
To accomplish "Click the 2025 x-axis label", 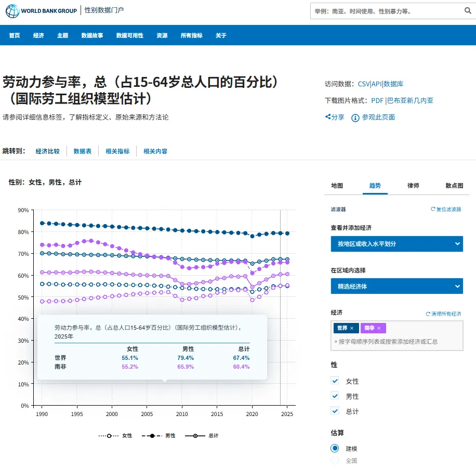I will (x=287, y=414).
